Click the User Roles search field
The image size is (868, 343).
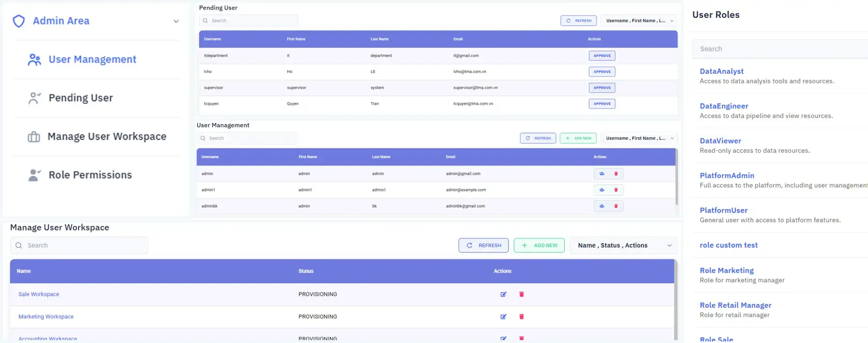coord(780,49)
